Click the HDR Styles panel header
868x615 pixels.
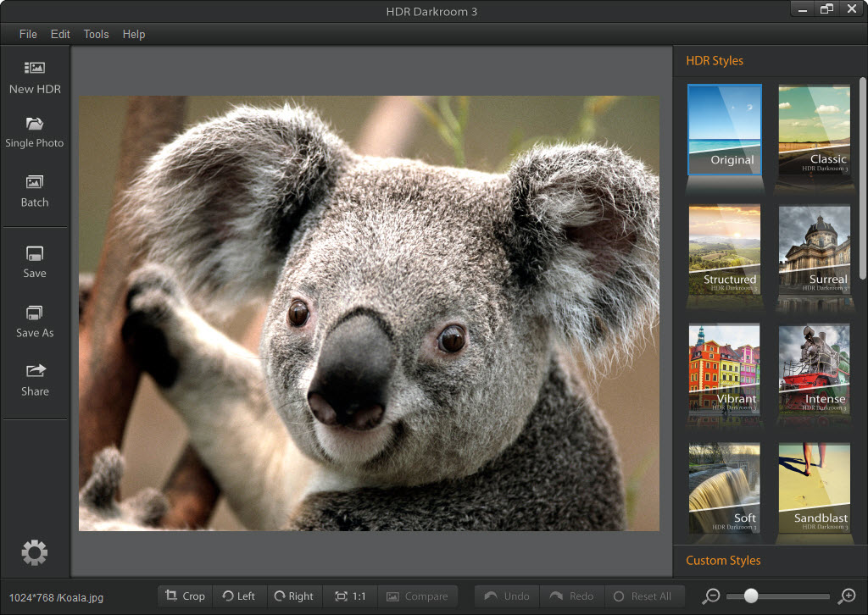tap(714, 61)
